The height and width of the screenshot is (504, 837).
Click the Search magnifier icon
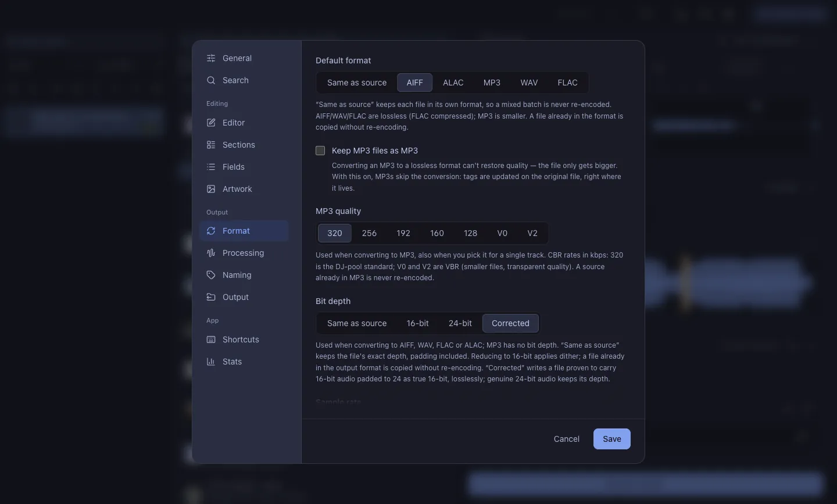(211, 80)
